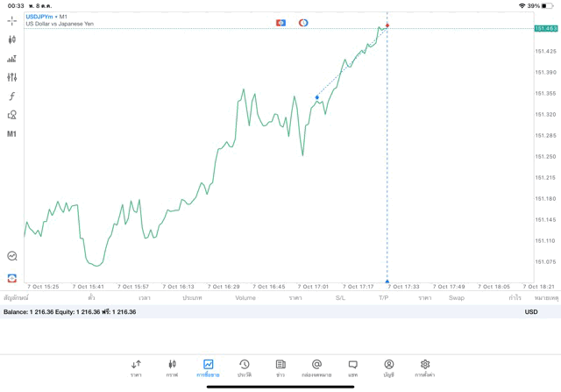Open the กล่องจดหมาย (Mailbox) tab
This screenshot has width=561, height=392.
(316, 367)
